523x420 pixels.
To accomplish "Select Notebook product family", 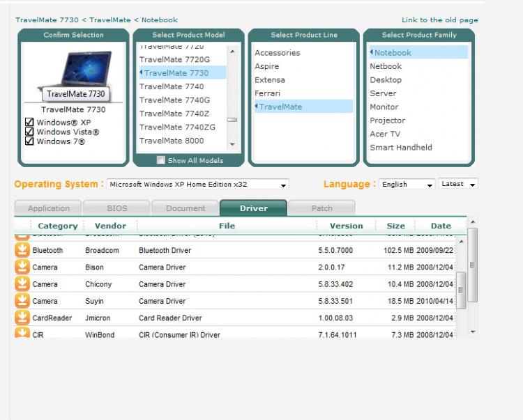I will 419,52.
